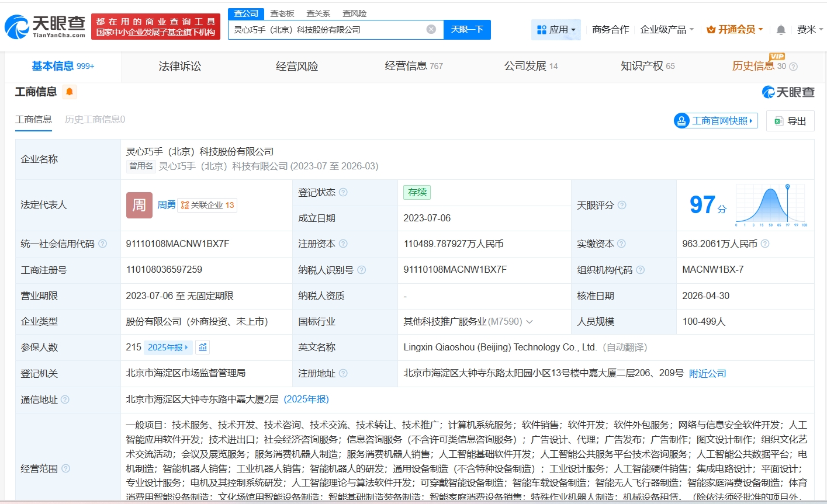Switch to 经营信息 tab

click(x=414, y=66)
